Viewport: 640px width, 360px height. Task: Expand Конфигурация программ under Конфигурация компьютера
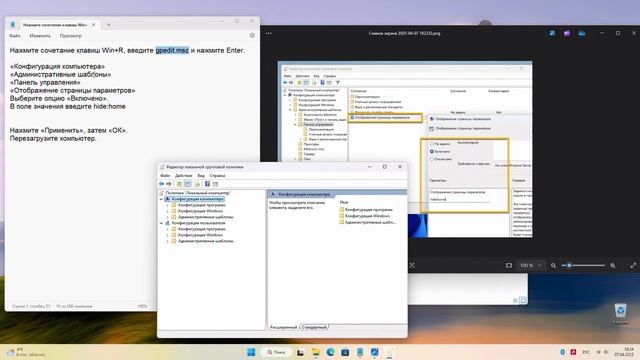(x=167, y=205)
